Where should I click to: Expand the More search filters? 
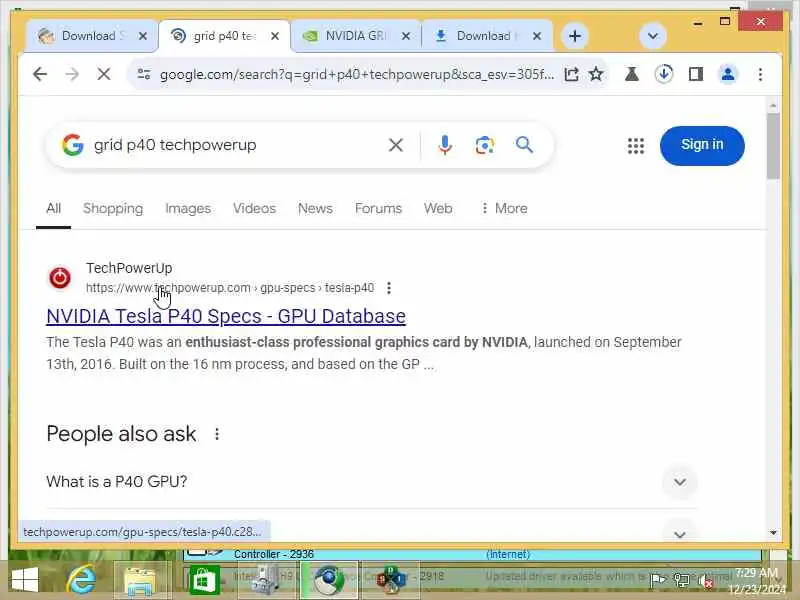pyautogui.click(x=504, y=208)
